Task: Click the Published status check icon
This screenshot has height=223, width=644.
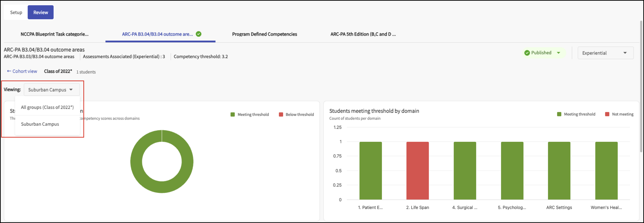Action: coord(527,53)
